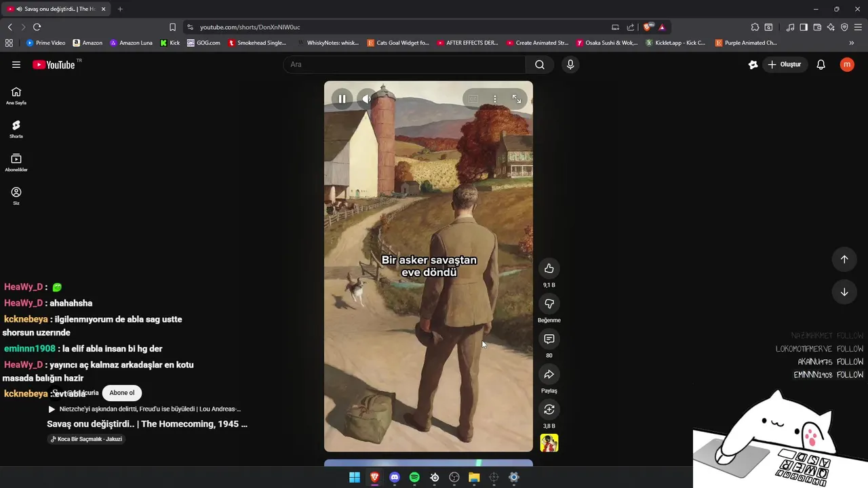Pause the Shorts video
Image resolution: width=868 pixels, height=488 pixels.
pos(342,99)
